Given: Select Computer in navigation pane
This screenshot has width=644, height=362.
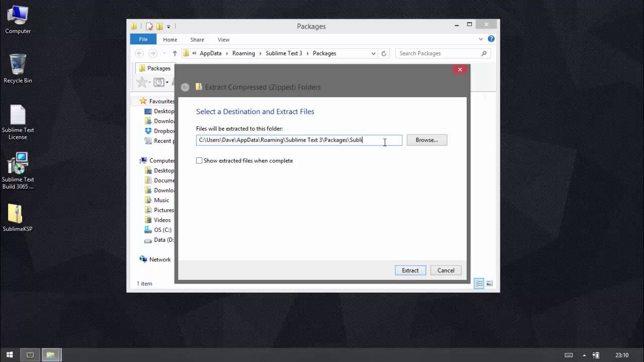Looking at the screenshot, I should coord(157,161).
